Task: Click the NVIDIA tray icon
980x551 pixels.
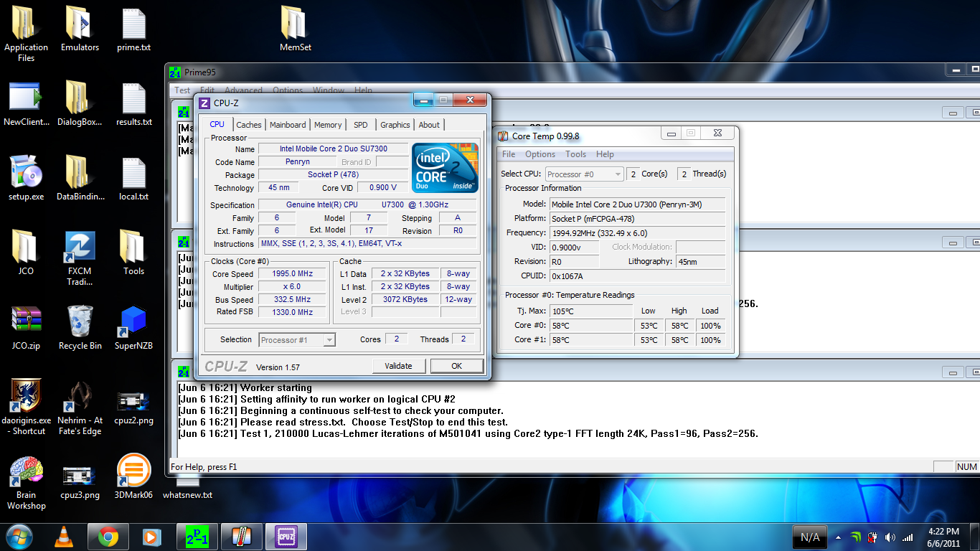Action: (x=855, y=537)
